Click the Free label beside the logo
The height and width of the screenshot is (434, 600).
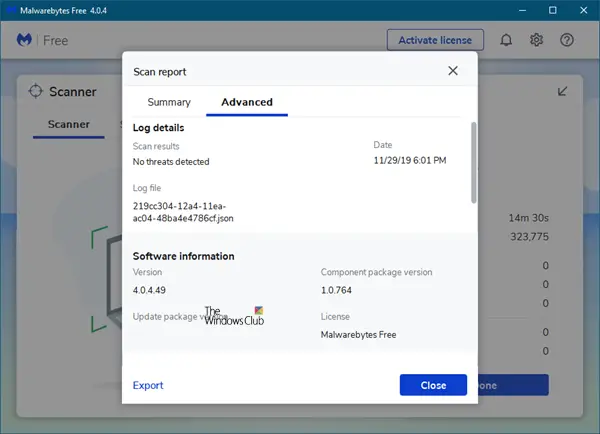pos(55,41)
